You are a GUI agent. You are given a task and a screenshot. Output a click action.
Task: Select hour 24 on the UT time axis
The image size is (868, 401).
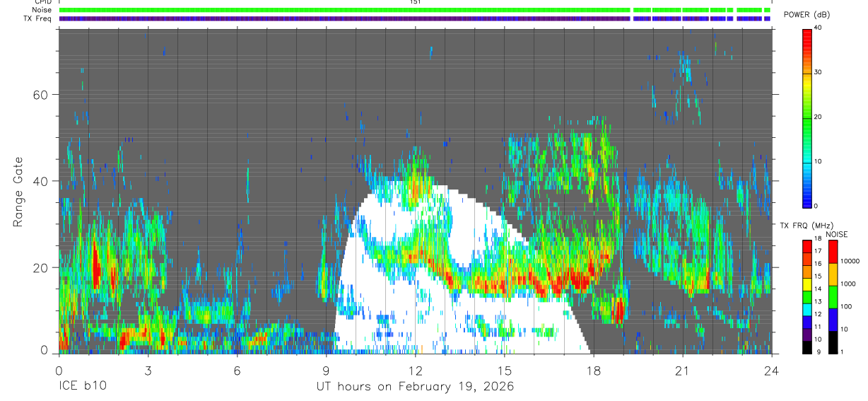[771, 371]
